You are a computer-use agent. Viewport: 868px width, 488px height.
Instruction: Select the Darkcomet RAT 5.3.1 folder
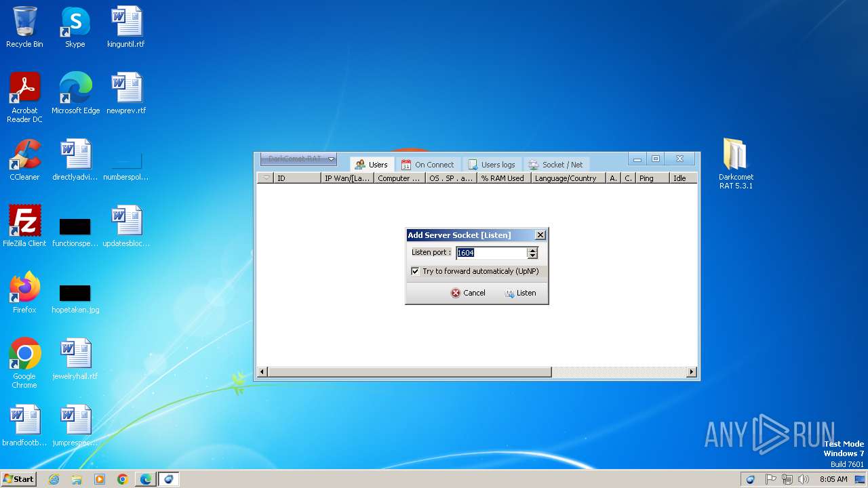click(736, 163)
